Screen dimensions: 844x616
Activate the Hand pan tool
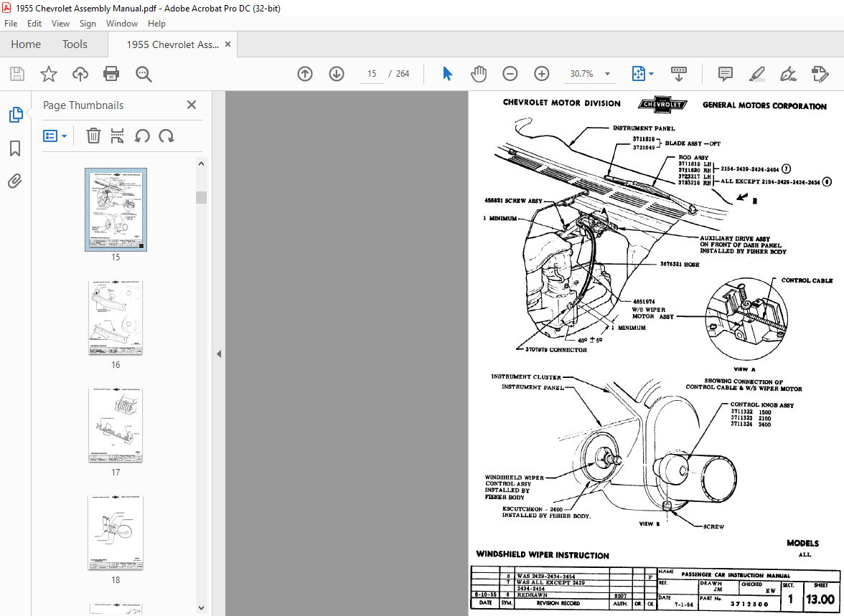(x=479, y=74)
